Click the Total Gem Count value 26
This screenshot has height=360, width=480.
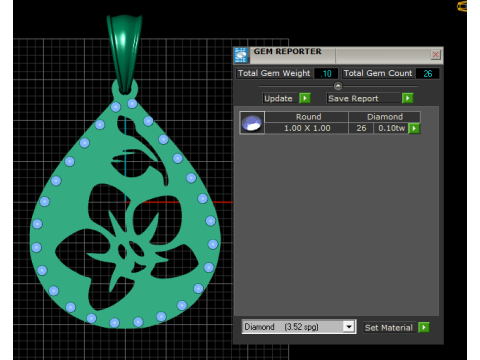[427, 73]
